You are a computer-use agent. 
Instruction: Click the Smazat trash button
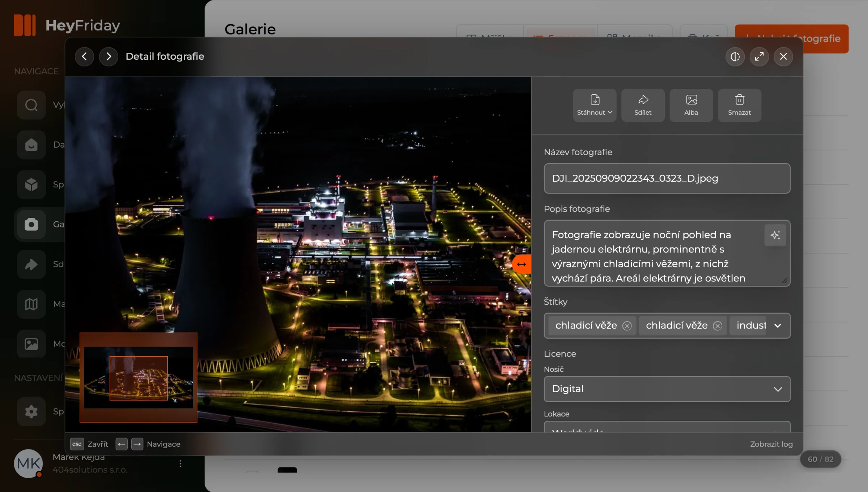[x=739, y=105]
